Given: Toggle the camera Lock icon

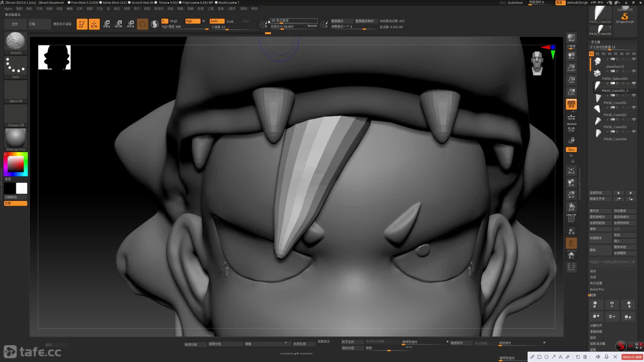Looking at the screenshot, I should click(x=571, y=140).
